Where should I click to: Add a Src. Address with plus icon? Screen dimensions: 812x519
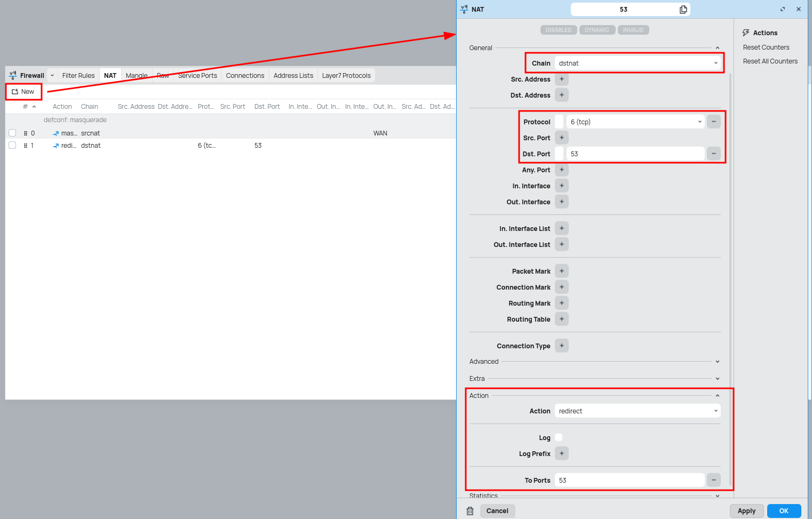point(561,79)
